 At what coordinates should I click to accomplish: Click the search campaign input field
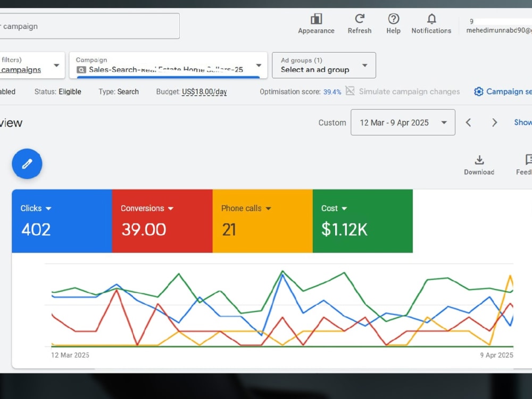coord(89,26)
